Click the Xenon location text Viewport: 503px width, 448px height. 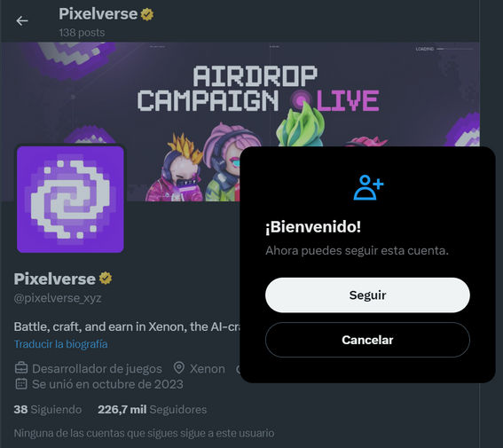[208, 369]
